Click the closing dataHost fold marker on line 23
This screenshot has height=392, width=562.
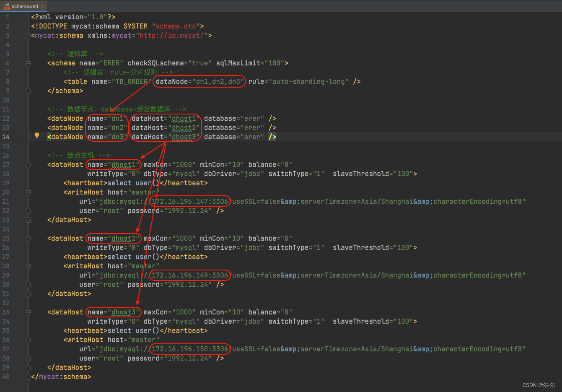click(x=28, y=220)
